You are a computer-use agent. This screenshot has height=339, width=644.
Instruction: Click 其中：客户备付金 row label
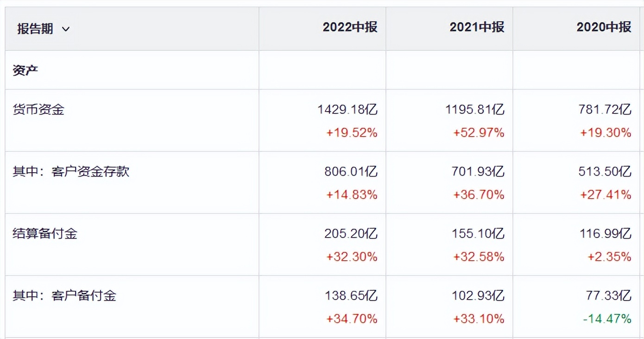click(64, 295)
